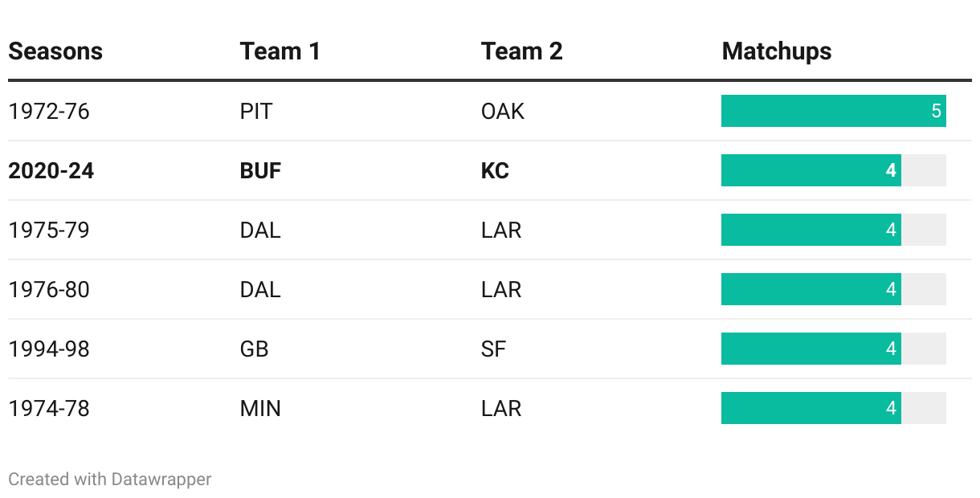Click the BUF team cell
Screen dimensions: 980x498
[260, 170]
